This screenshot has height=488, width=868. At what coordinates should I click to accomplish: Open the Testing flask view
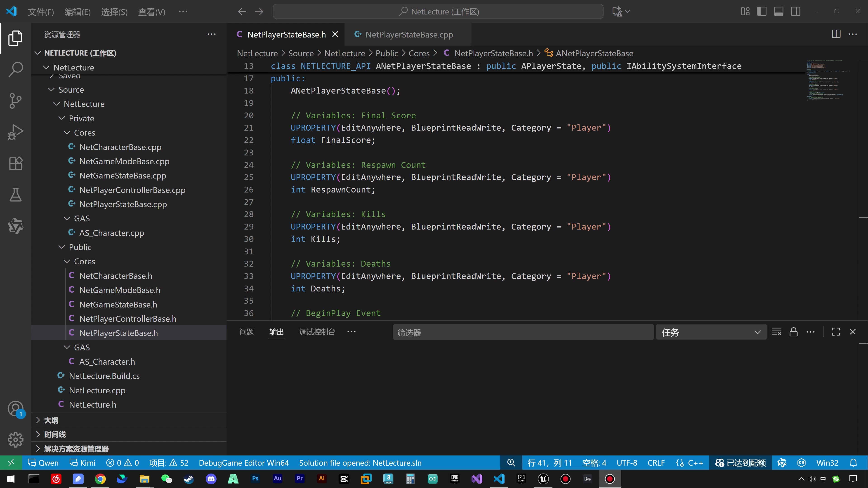16,194
